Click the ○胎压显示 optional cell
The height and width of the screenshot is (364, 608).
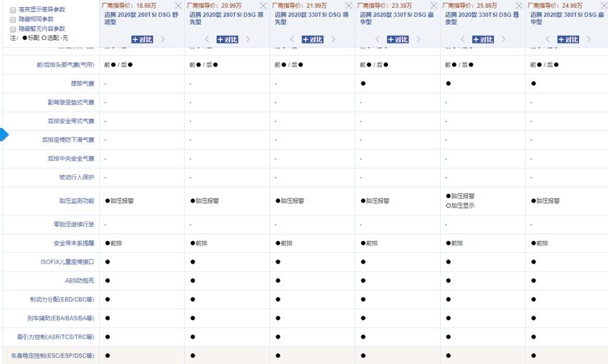pos(460,205)
